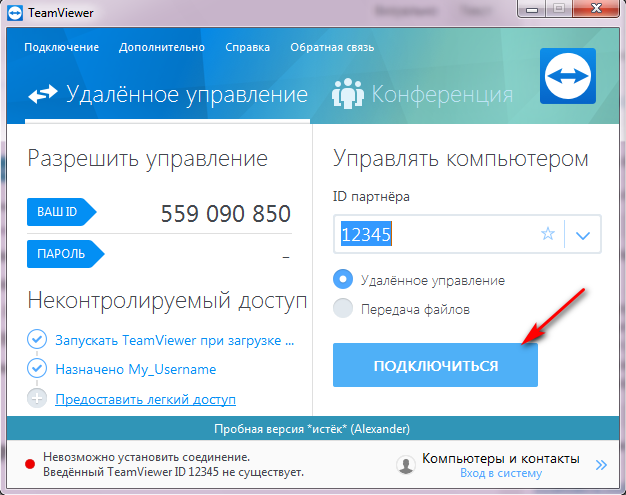
Task: Add partner ID to favorites star
Action: 548,234
